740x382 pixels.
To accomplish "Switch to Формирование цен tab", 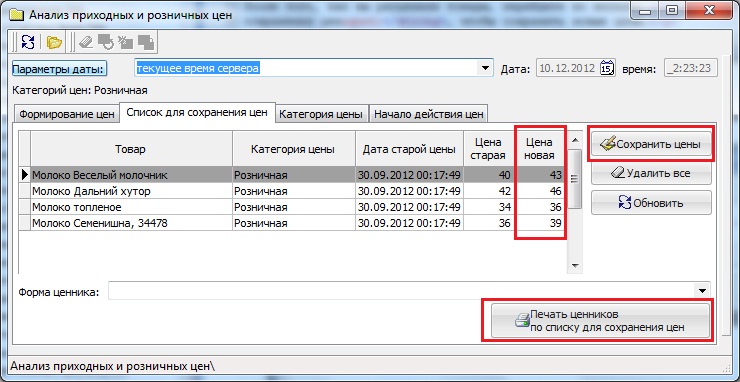I will click(67, 114).
